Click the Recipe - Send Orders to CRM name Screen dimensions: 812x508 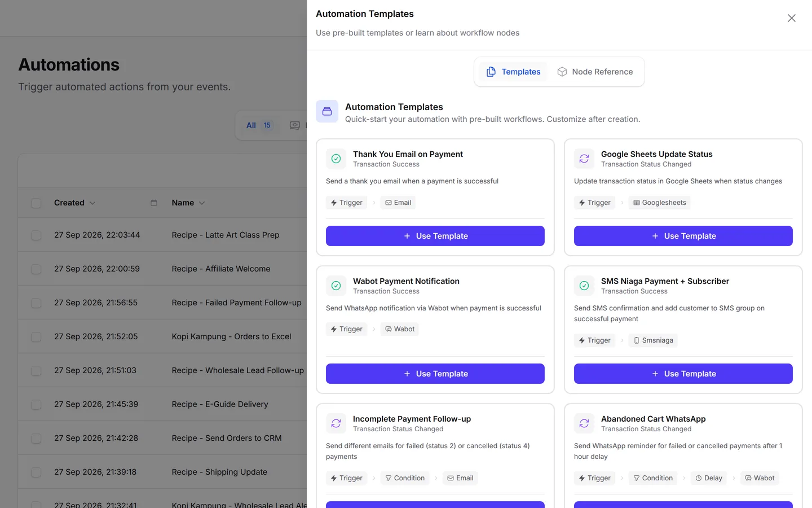tap(227, 438)
